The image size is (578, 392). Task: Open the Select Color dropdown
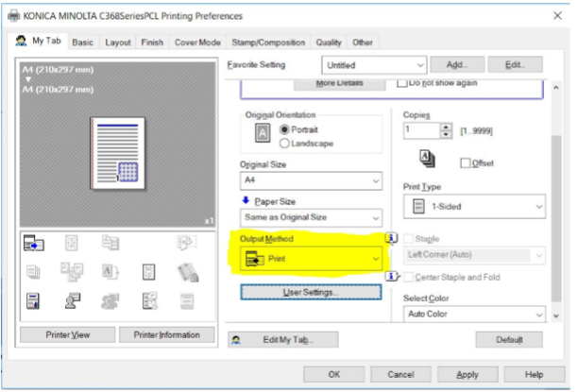pyautogui.click(x=474, y=315)
